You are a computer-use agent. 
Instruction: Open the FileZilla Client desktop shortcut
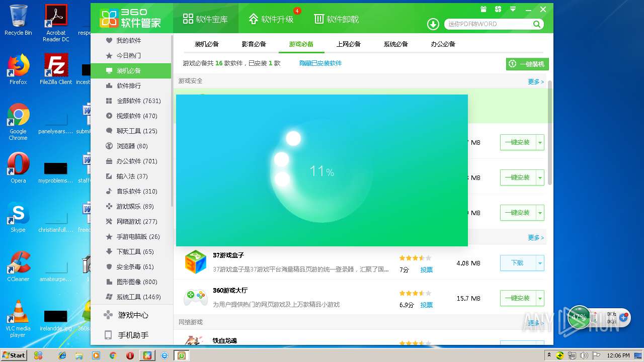click(x=55, y=69)
